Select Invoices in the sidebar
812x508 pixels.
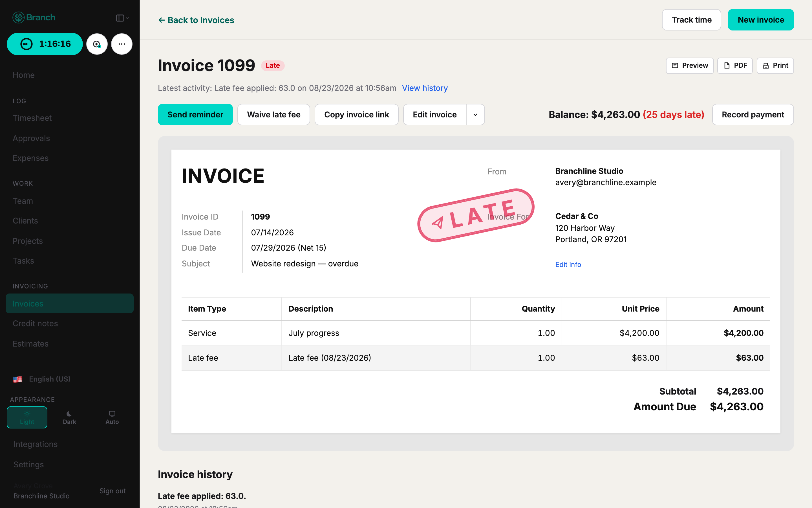[x=69, y=303]
